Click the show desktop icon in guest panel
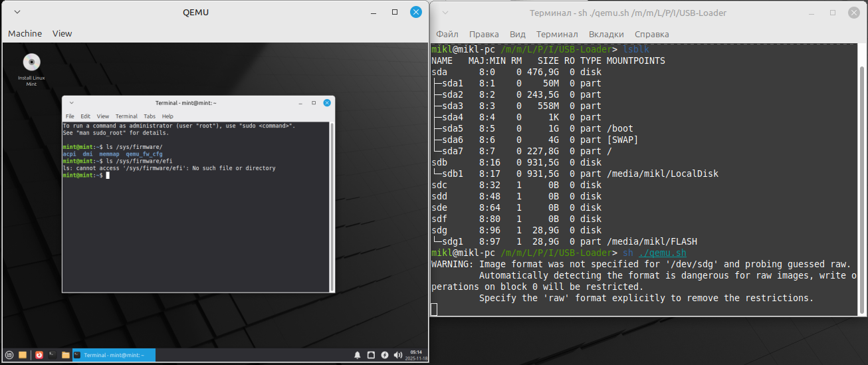The width and height of the screenshot is (868, 365). [x=23, y=355]
